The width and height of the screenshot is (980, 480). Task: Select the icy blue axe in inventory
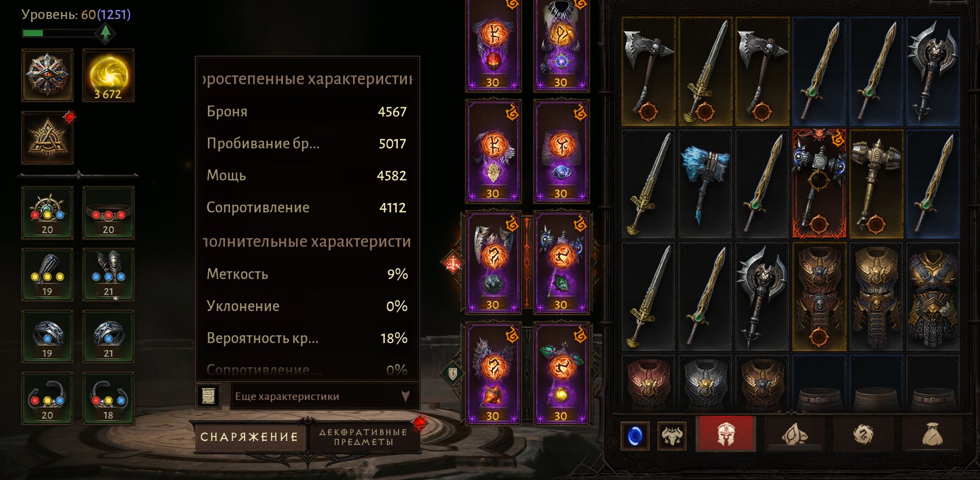(705, 183)
